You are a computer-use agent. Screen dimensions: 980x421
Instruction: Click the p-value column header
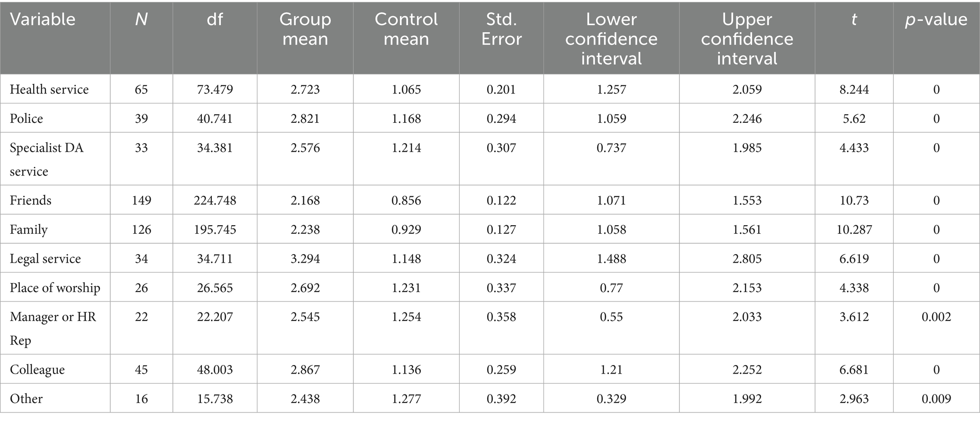936,19
